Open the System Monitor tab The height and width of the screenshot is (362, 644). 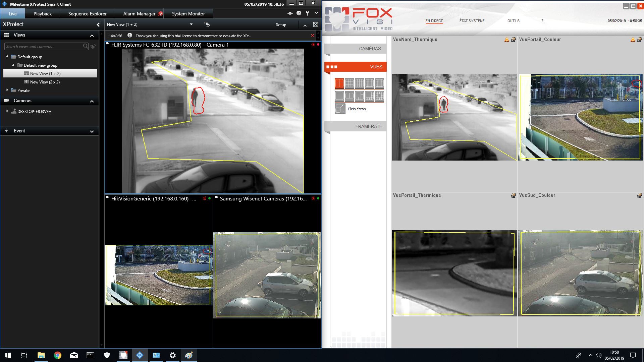(x=188, y=14)
